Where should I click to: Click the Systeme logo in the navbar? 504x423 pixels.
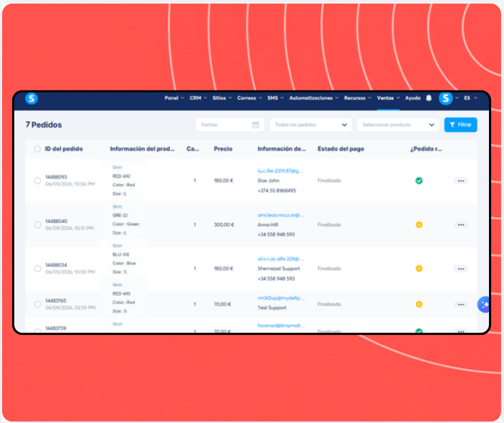[x=32, y=98]
